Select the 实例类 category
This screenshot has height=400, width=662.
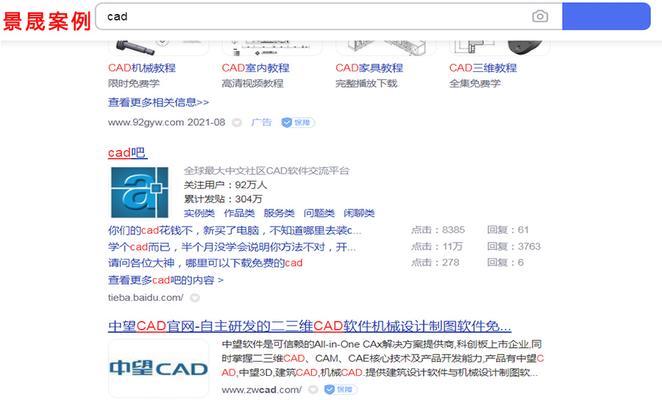tap(199, 213)
